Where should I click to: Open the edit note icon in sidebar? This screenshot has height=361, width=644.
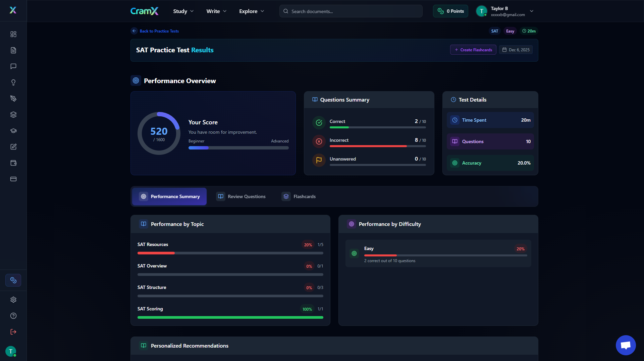(13, 147)
